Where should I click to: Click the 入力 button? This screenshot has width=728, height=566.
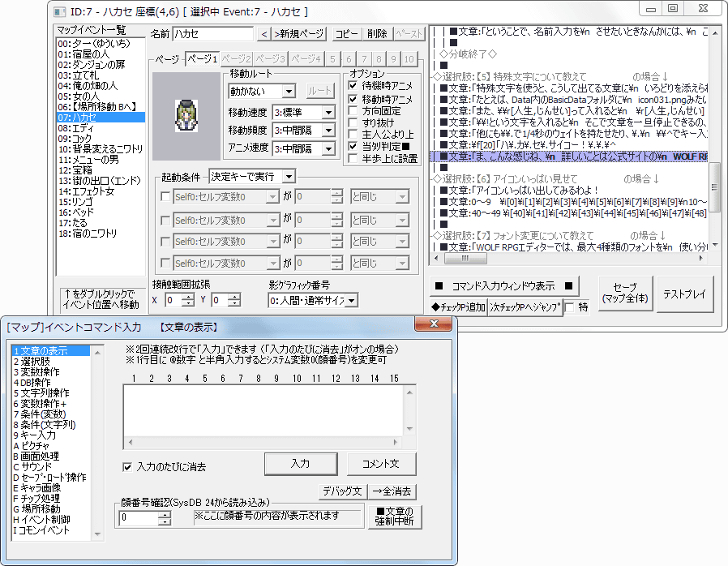[301, 464]
